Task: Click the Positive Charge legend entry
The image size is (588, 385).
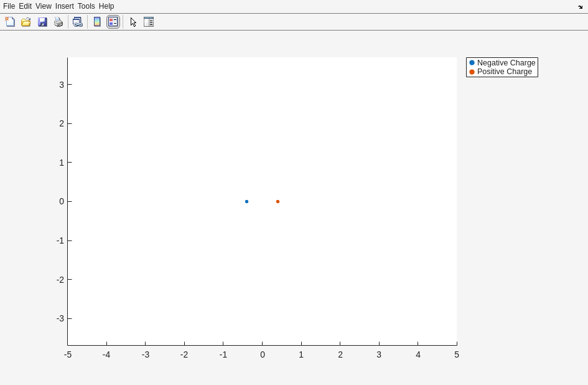Action: (504, 72)
